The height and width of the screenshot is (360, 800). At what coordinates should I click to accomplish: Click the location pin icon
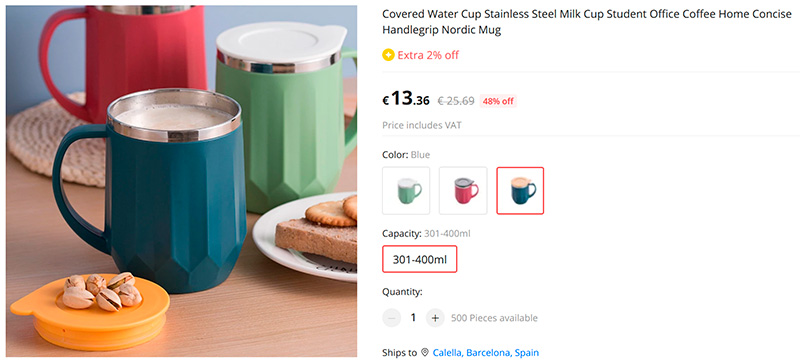pos(425,352)
